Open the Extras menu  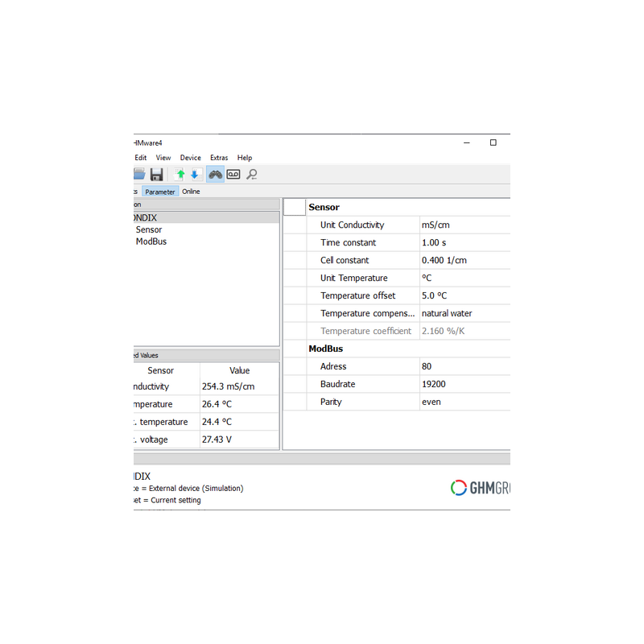point(218,158)
